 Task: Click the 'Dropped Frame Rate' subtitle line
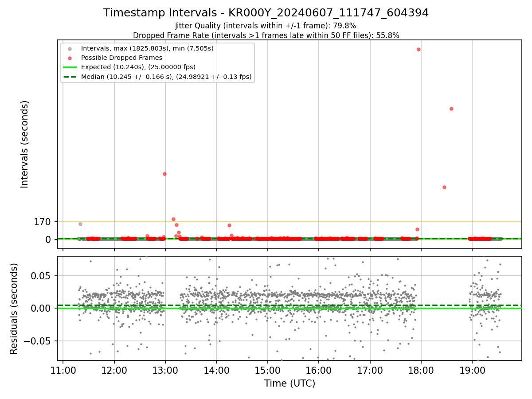click(266, 35)
